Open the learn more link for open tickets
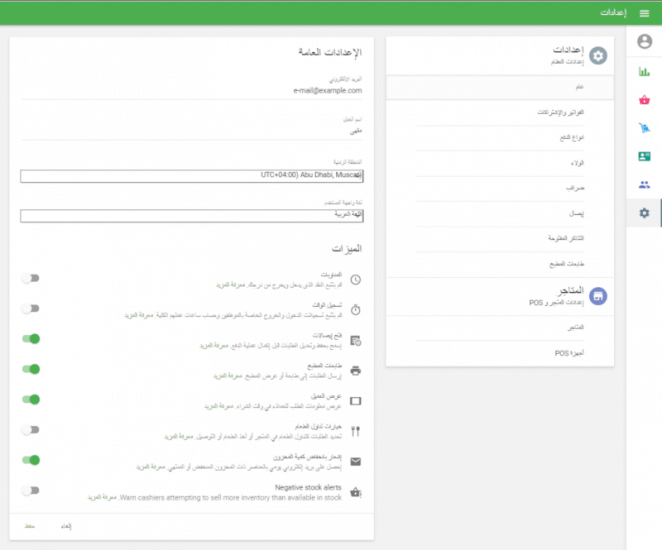The image size is (662, 550). [214, 346]
